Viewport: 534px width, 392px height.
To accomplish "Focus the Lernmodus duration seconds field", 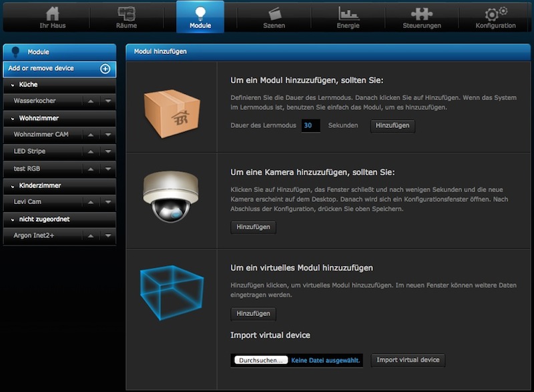I will click(x=310, y=125).
